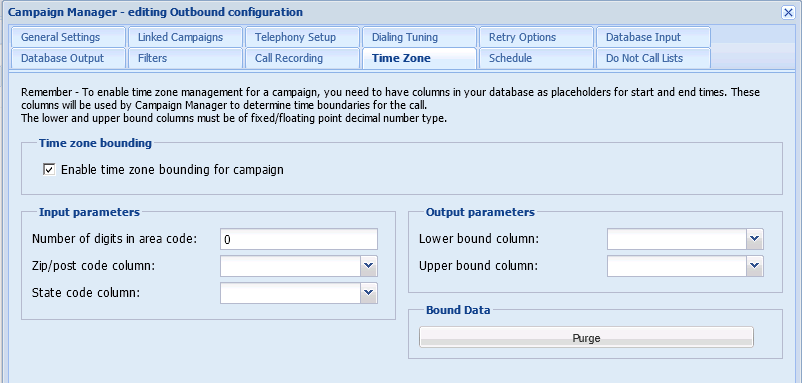Open the Schedule tab
This screenshot has width=802, height=383.
pos(536,58)
